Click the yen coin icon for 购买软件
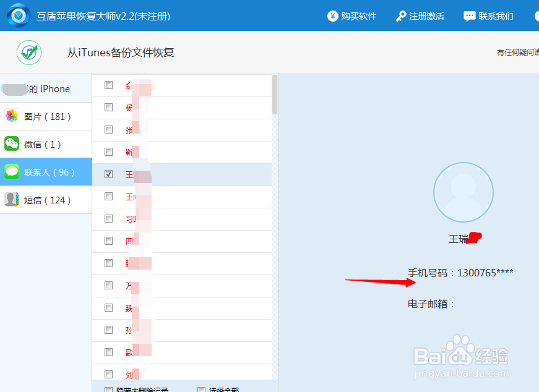Screen dimensions: 539x392 pos(332,16)
